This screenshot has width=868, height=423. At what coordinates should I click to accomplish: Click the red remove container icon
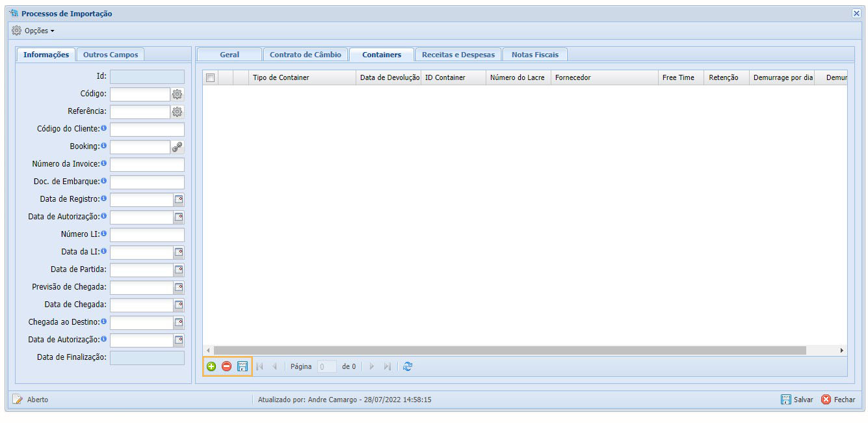coord(227,366)
